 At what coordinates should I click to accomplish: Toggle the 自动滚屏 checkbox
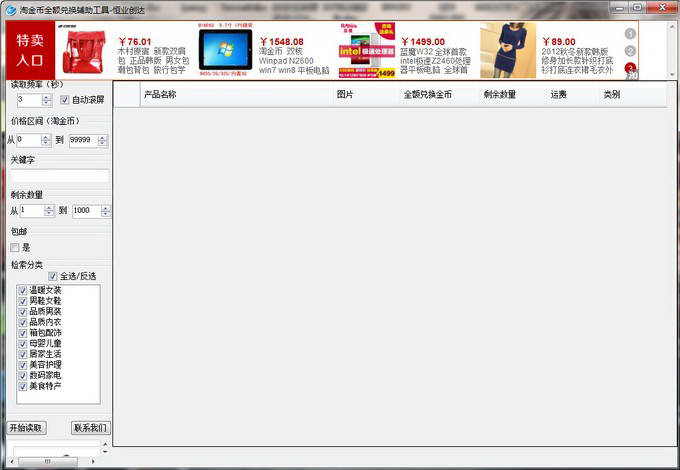(65, 100)
